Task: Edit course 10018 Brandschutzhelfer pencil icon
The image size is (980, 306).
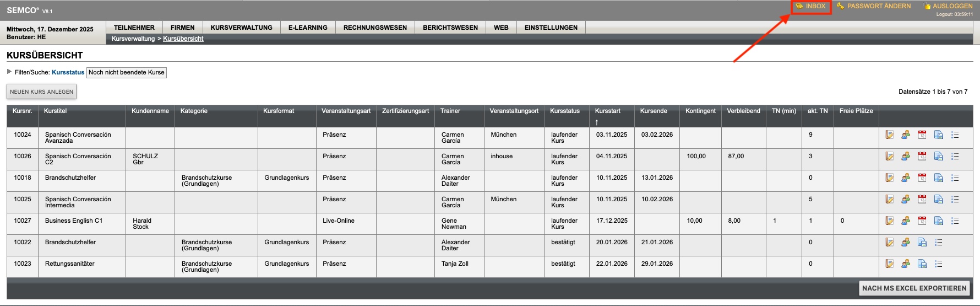Action: click(x=889, y=178)
